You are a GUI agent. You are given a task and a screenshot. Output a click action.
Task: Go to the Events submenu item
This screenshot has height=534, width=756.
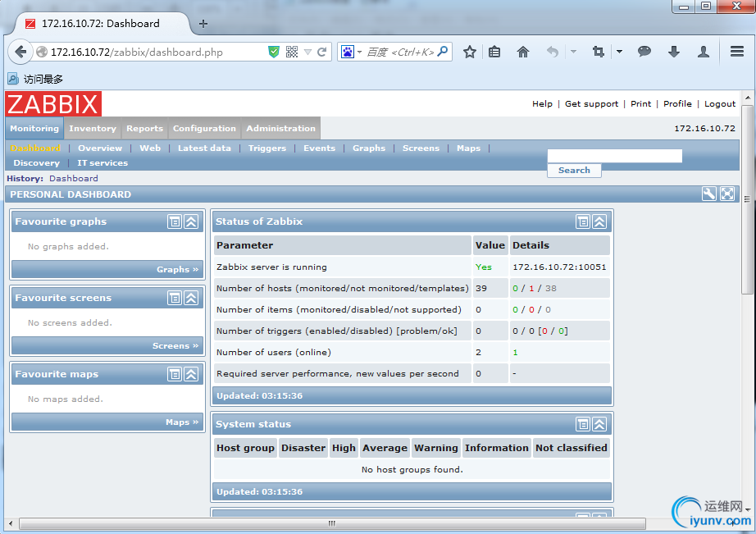pos(319,148)
